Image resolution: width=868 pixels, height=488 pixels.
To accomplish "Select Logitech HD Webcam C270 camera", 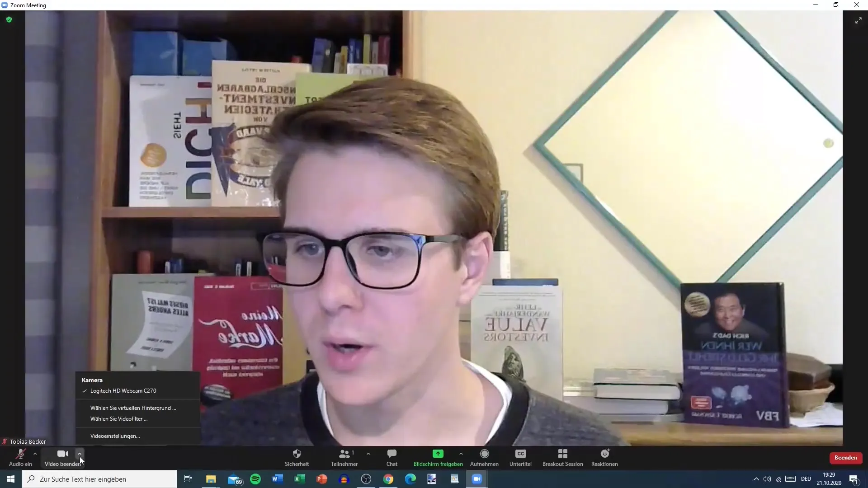I will (x=123, y=390).
